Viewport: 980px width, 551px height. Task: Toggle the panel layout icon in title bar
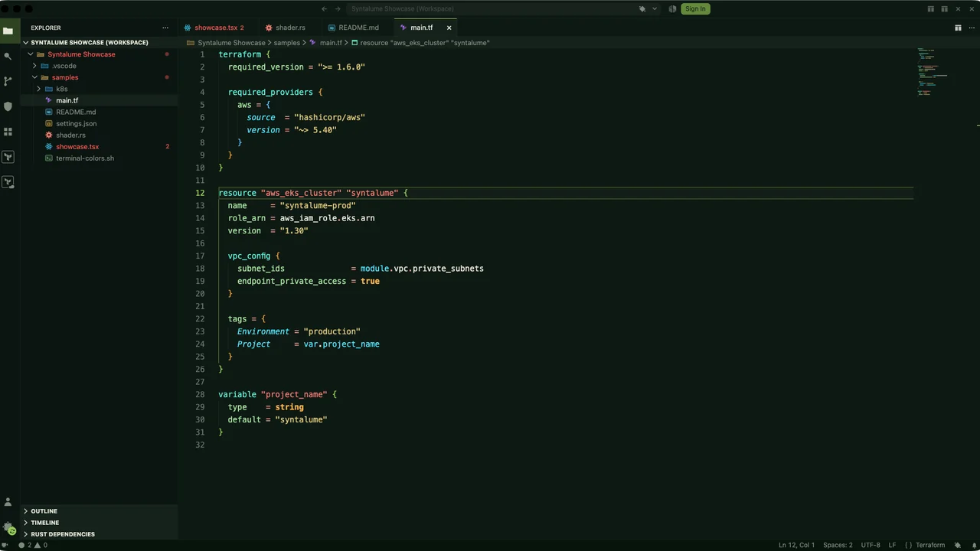(x=944, y=8)
